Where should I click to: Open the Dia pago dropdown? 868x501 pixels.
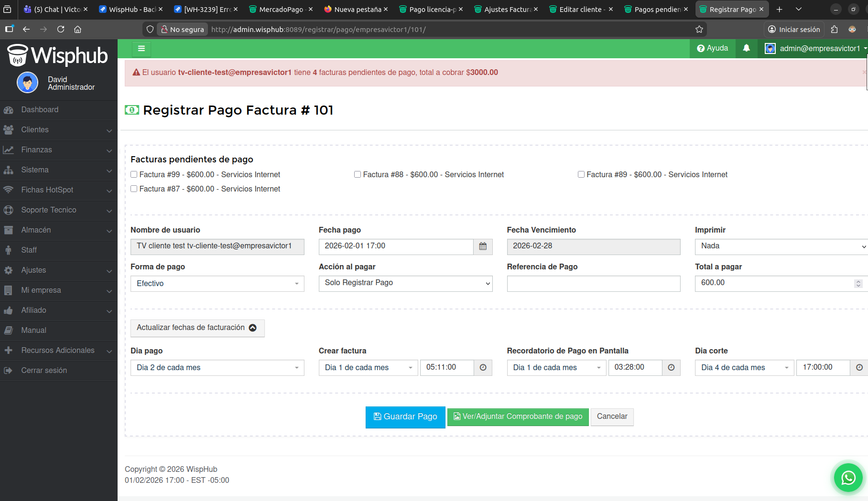click(217, 368)
